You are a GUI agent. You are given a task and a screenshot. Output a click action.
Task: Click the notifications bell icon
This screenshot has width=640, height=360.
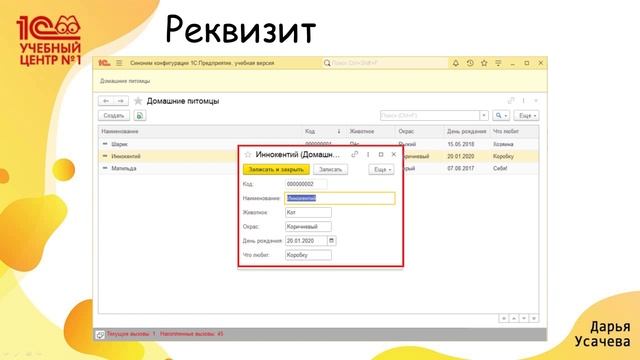click(x=456, y=63)
